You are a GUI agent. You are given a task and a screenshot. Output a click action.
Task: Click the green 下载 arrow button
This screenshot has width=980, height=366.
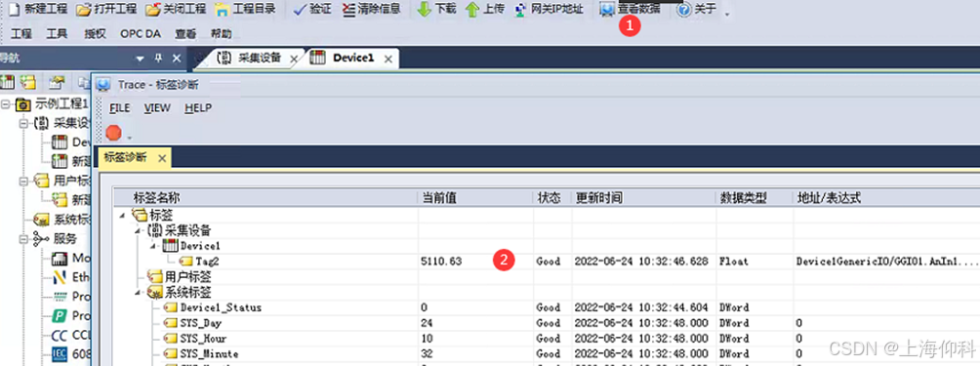click(437, 10)
